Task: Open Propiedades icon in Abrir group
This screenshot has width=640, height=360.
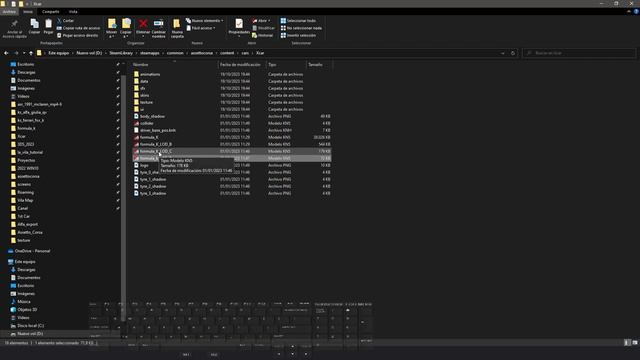Action: (239, 24)
